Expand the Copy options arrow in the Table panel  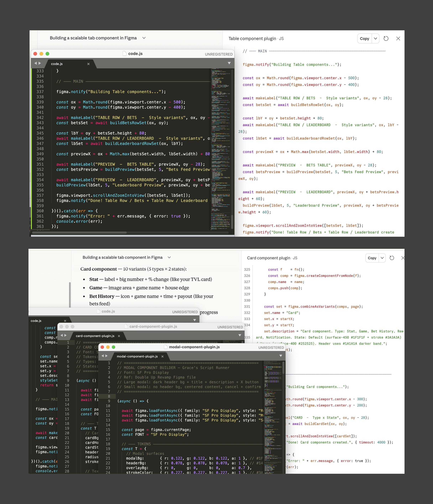pyautogui.click(x=375, y=38)
